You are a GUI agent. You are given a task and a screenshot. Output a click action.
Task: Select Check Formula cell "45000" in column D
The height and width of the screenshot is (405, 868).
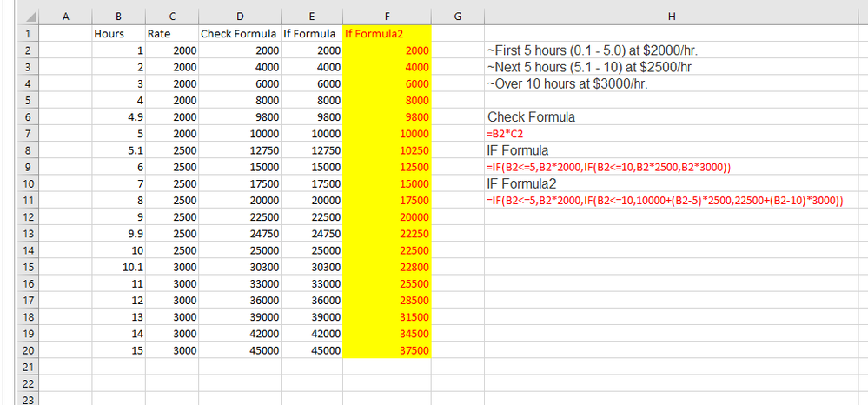click(240, 350)
